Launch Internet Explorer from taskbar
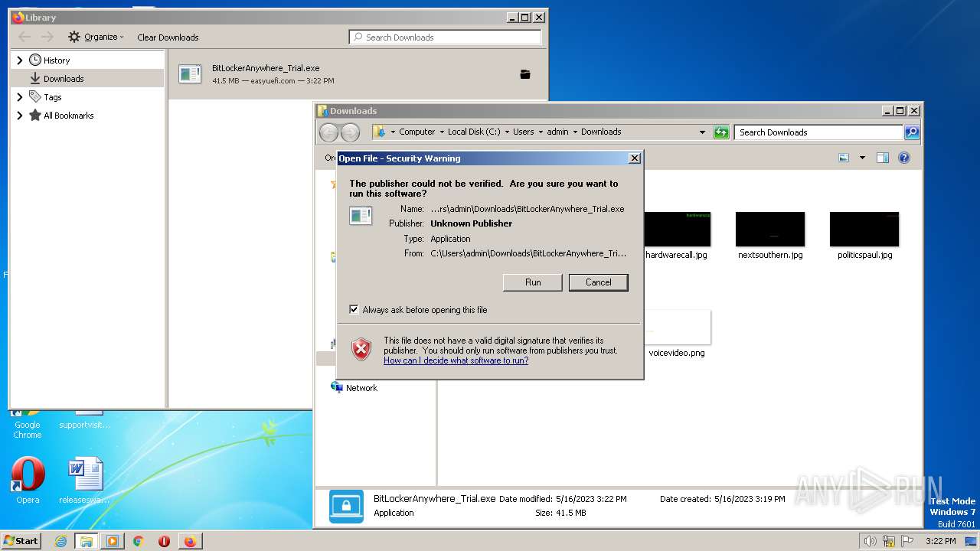The width and height of the screenshot is (980, 551). pyautogui.click(x=61, y=541)
